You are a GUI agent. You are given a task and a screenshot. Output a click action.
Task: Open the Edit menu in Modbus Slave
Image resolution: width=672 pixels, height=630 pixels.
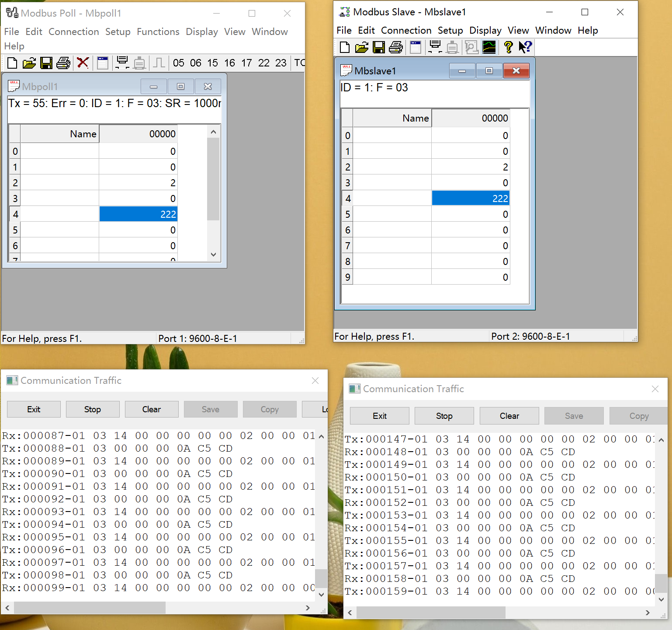[x=366, y=30]
